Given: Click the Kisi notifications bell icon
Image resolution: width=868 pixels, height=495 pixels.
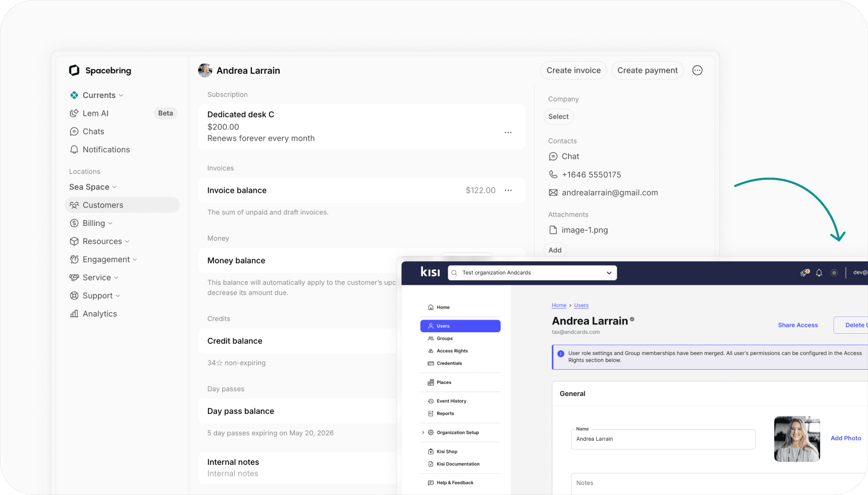Looking at the screenshot, I should click(x=819, y=273).
